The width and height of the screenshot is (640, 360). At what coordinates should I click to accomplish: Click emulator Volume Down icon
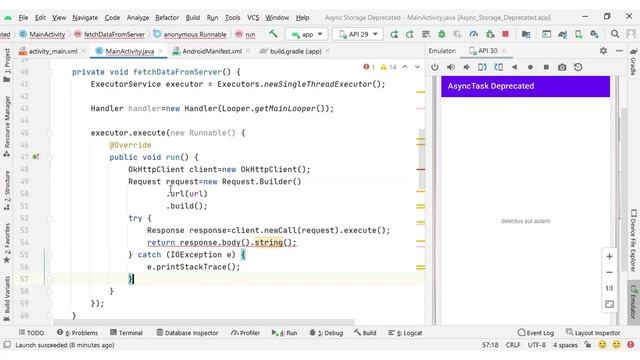467,67
